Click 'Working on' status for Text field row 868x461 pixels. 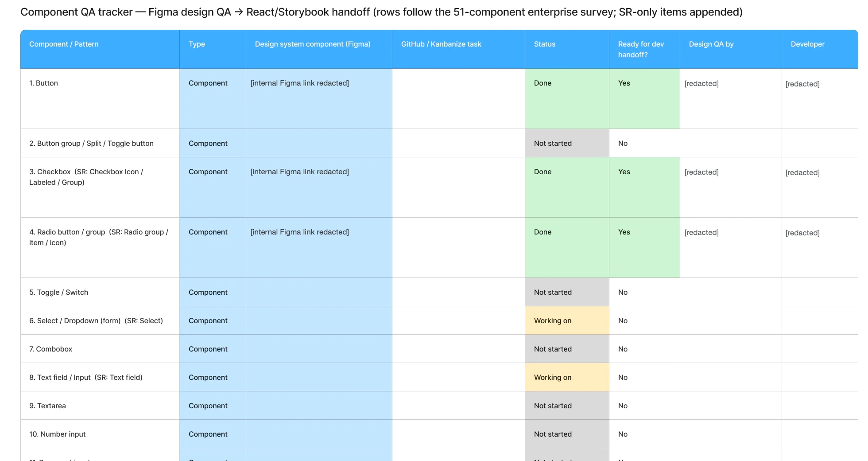click(x=567, y=377)
